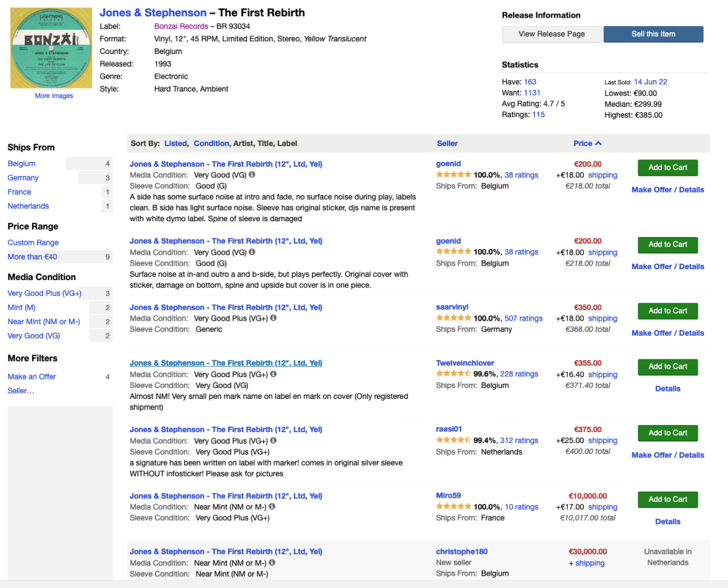This screenshot has height=588, width=728.
Task: View raesi01's 312 ratings
Action: coord(519,441)
